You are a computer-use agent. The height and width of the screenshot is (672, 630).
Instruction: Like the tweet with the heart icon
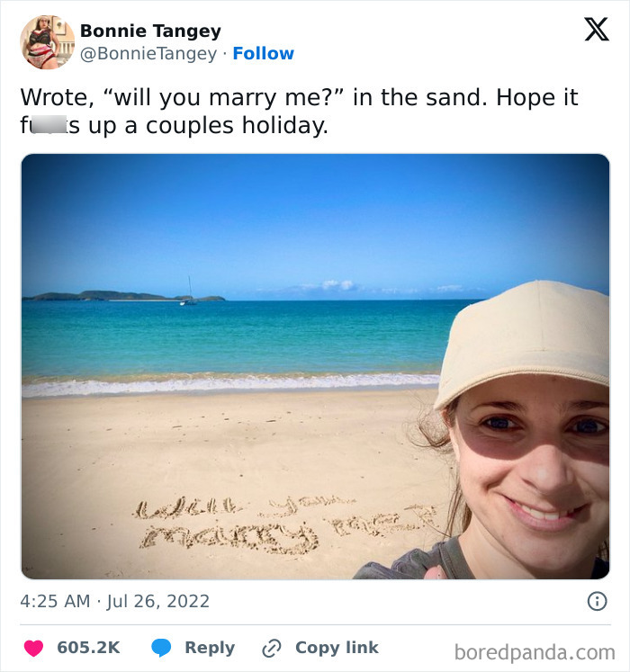pos(33,648)
